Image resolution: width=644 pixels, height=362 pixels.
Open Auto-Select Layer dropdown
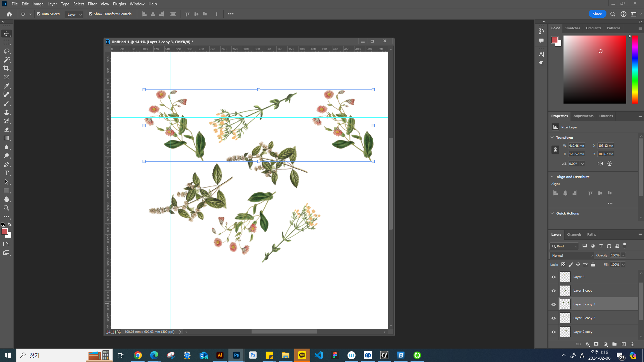(x=74, y=14)
